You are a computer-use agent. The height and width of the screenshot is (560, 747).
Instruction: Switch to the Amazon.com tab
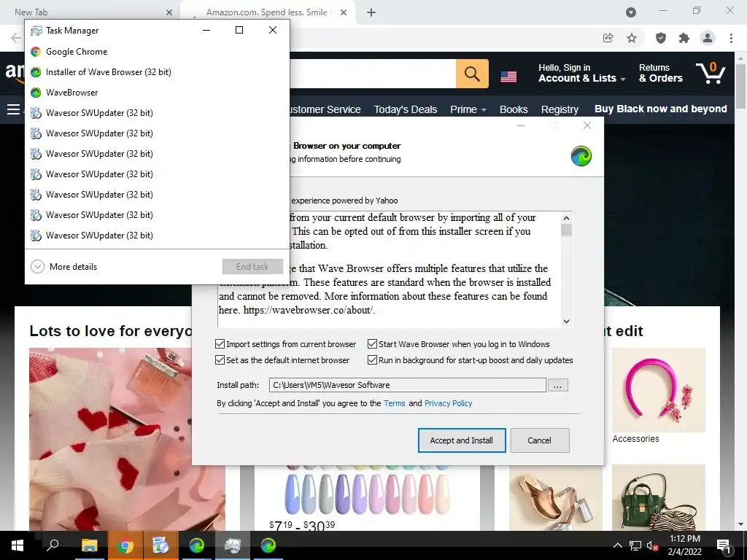[267, 12]
